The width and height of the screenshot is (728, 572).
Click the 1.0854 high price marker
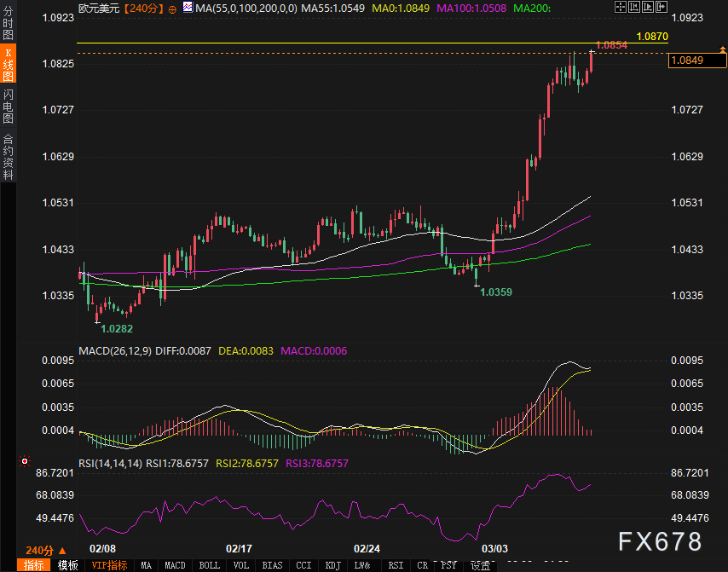tap(611, 45)
